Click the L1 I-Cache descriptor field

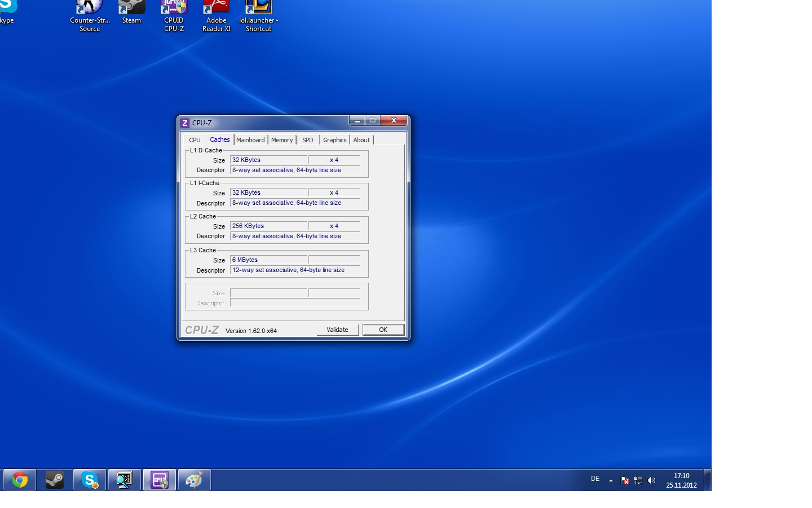(295, 203)
